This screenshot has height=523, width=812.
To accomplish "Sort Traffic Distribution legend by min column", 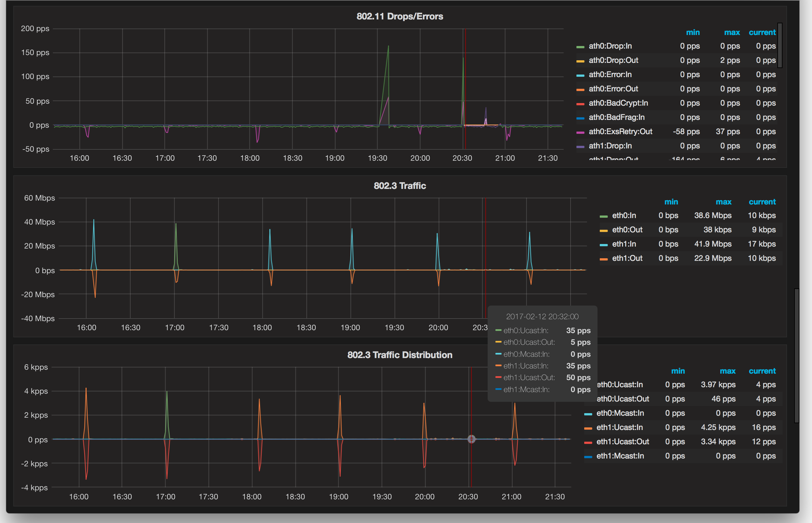I will (x=678, y=371).
